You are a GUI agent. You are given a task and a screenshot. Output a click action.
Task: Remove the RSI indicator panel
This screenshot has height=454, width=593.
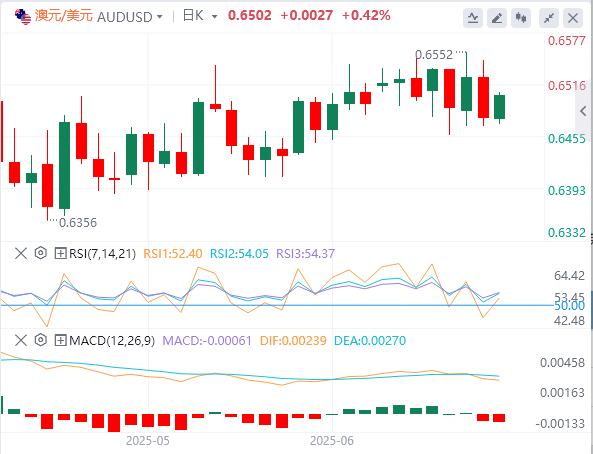coord(21,253)
